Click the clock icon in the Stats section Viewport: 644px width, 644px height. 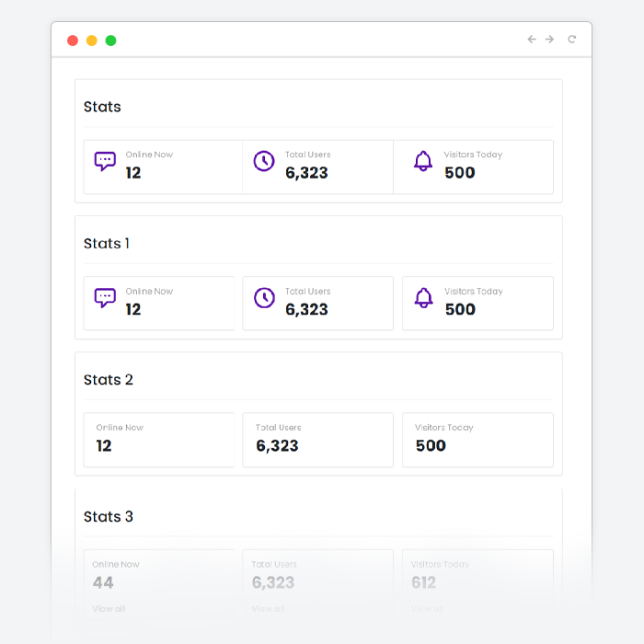tap(264, 162)
